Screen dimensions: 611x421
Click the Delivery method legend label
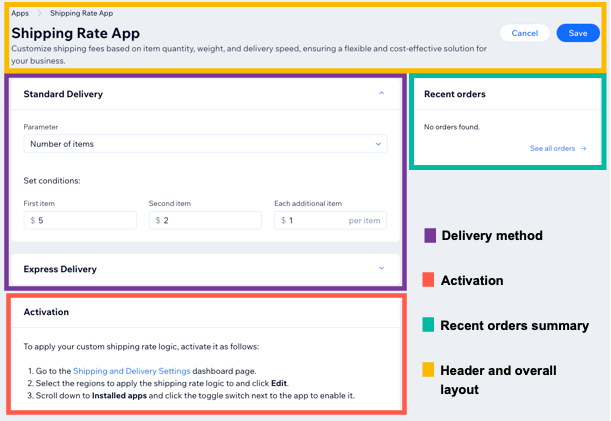pos(492,235)
